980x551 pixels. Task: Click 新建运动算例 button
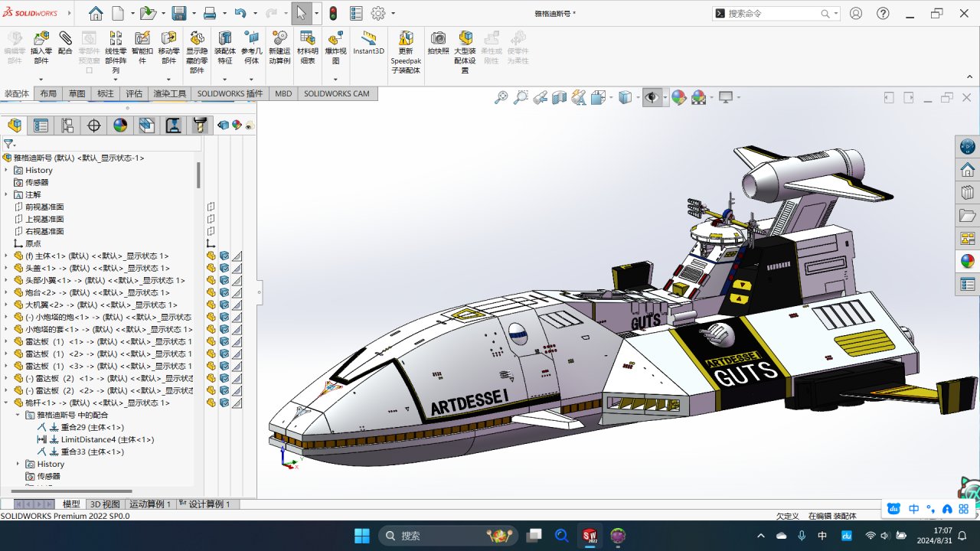point(279,38)
